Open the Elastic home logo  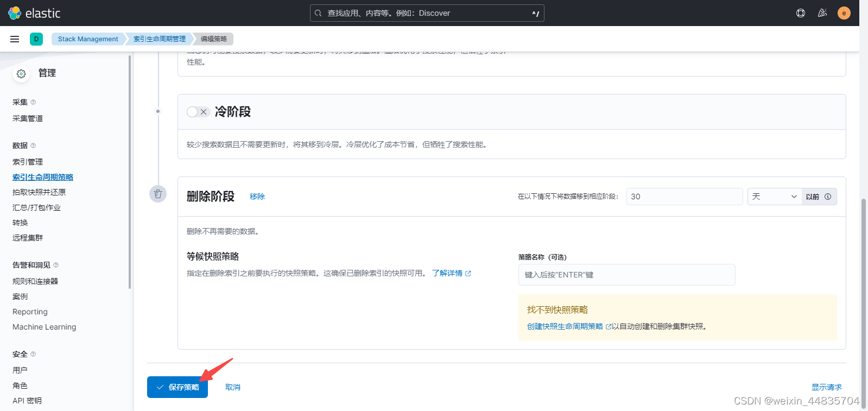(x=34, y=13)
